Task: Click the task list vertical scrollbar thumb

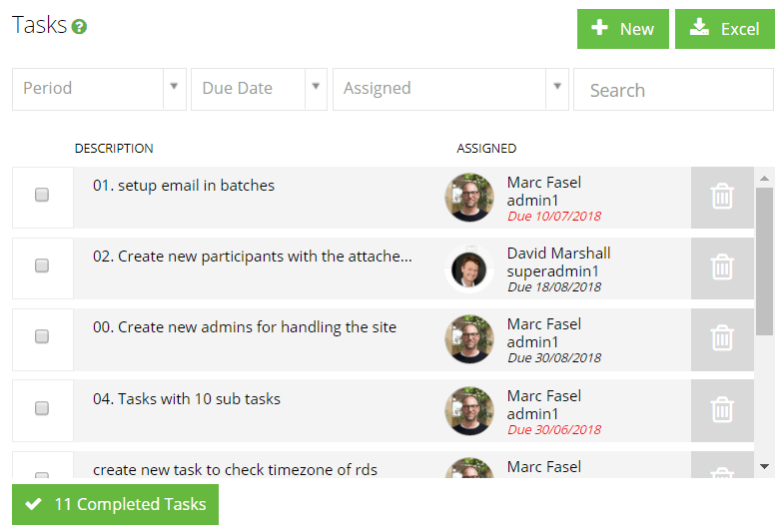Action: click(x=764, y=262)
